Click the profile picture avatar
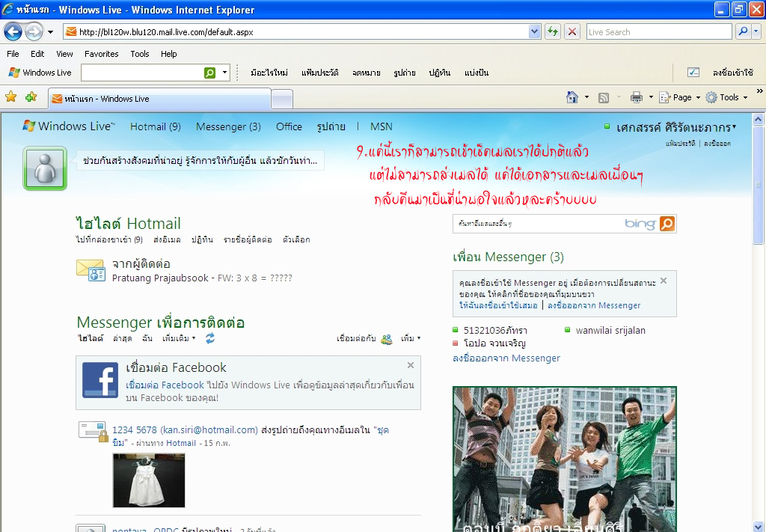766x532 pixels. coord(44,168)
